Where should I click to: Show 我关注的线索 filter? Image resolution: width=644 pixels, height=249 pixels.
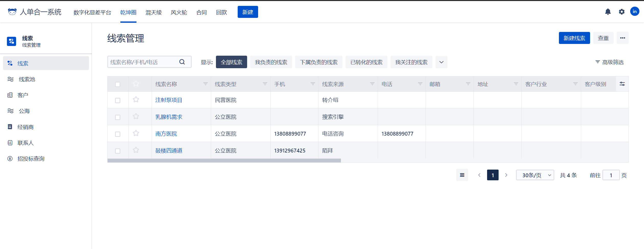point(411,62)
